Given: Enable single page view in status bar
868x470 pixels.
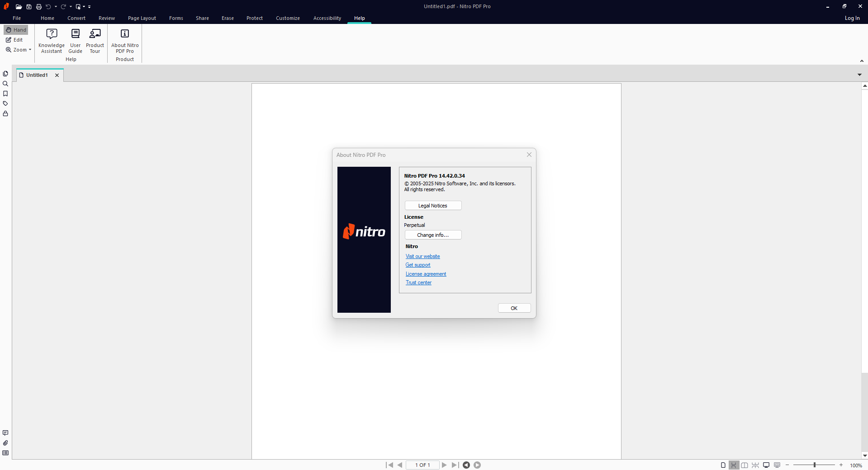Looking at the screenshot, I should click(723, 465).
